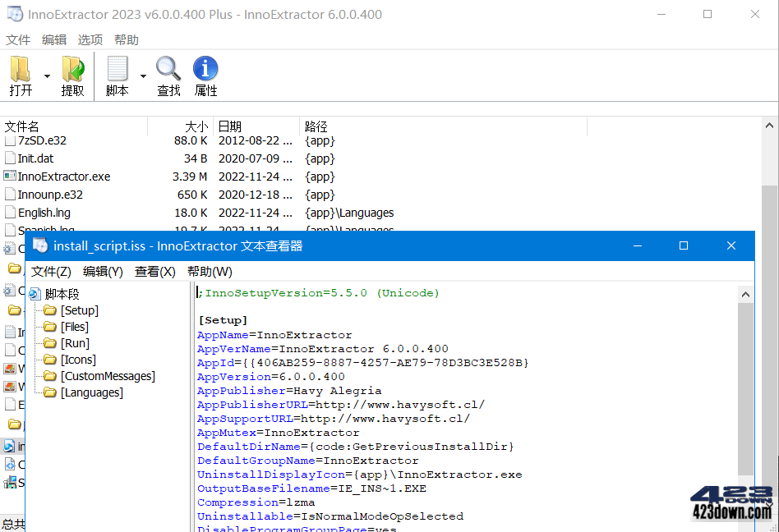779x532 pixels.
Task: View details via the 属性 info icon
Action: [205, 69]
